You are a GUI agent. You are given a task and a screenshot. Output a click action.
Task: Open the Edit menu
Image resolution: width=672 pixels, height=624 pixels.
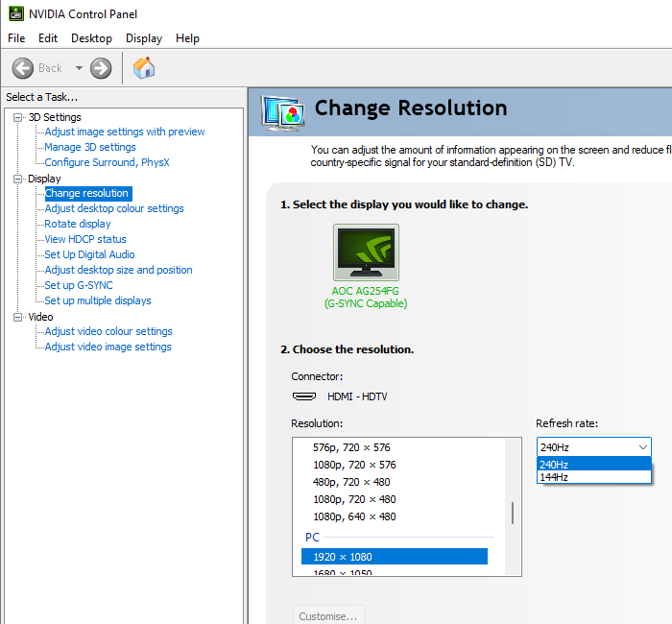tap(48, 38)
